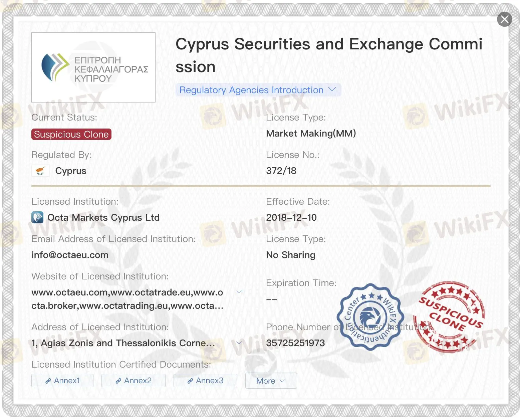Click the link icon on Annex2
Viewport: 520px width, 420px height.
118,380
